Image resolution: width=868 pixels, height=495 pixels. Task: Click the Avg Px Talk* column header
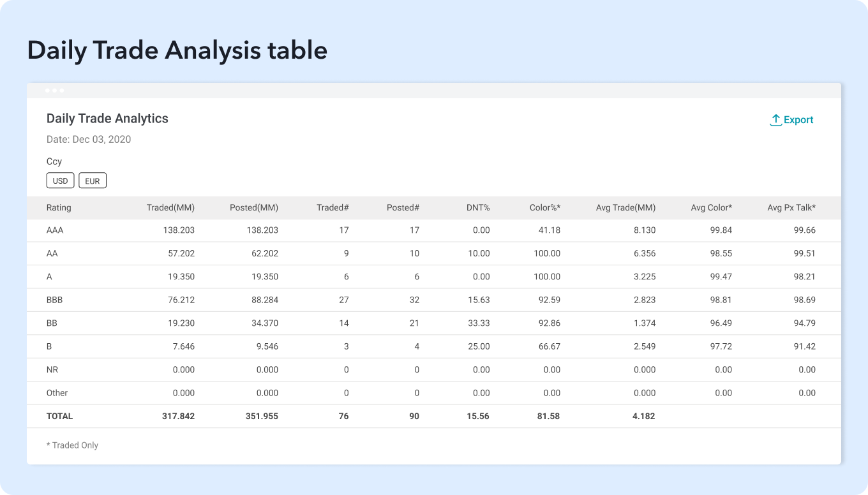point(791,207)
